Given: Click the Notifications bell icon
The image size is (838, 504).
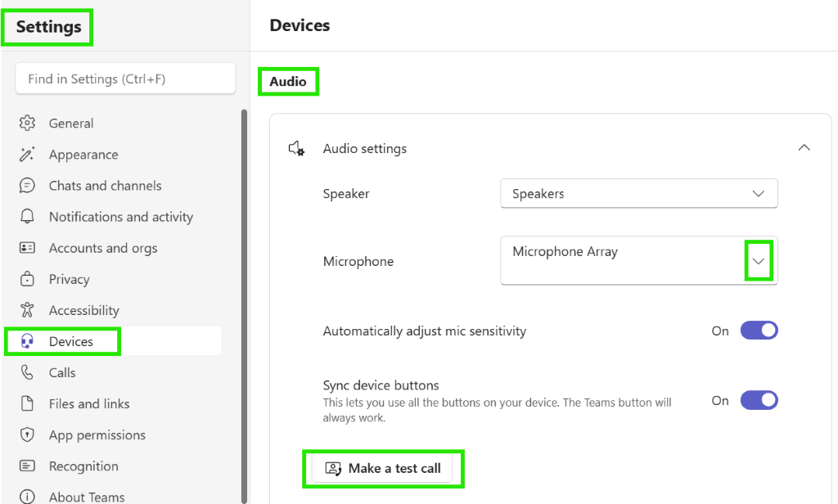Looking at the screenshot, I should pos(27,217).
